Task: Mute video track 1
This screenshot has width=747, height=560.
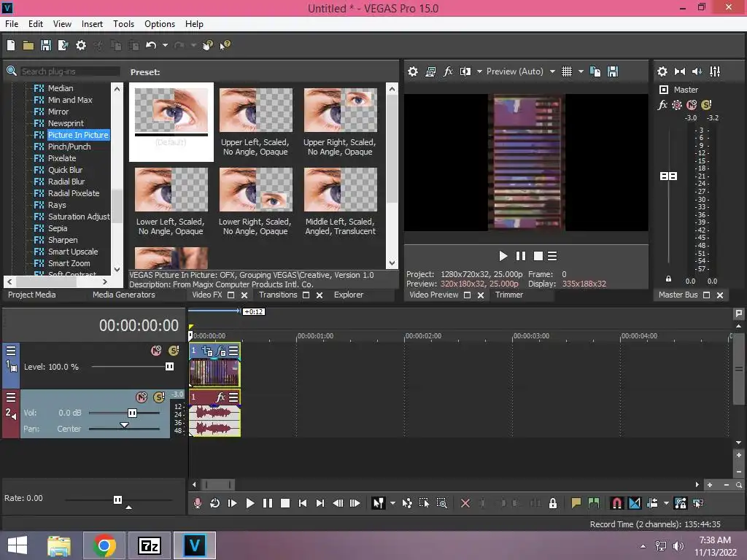Action: click(x=156, y=351)
